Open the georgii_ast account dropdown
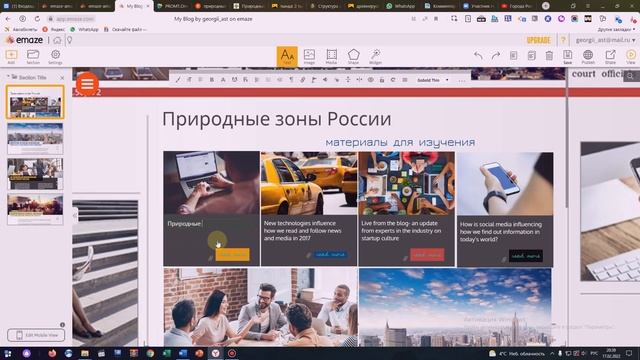The height and width of the screenshot is (360, 640). pyautogui.click(x=605, y=40)
